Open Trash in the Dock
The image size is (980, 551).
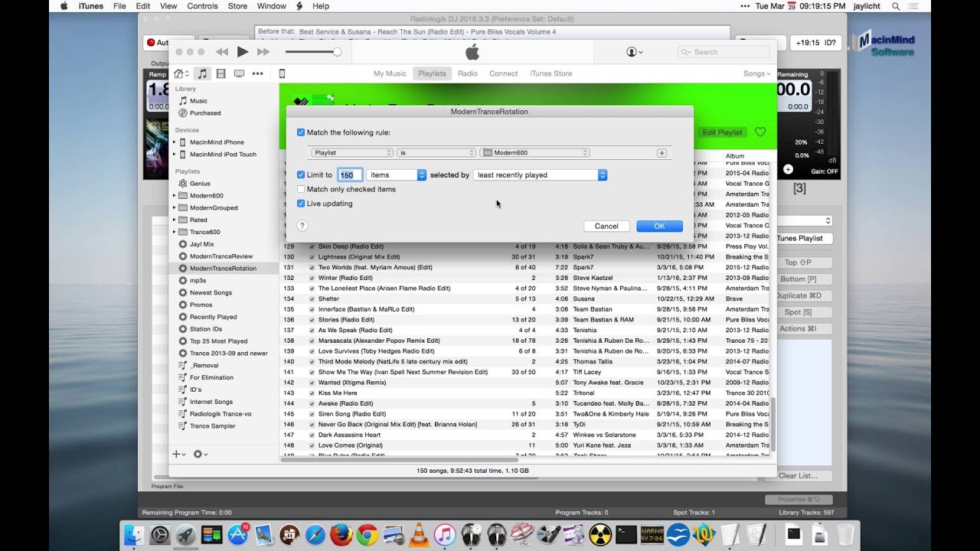pyautogui.click(x=845, y=534)
